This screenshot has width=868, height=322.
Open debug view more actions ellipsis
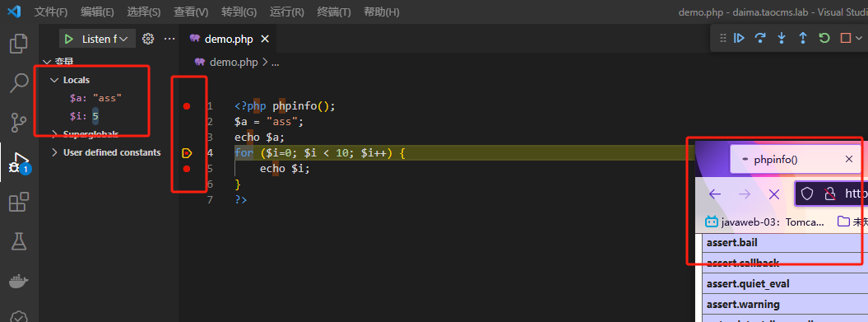(x=169, y=39)
